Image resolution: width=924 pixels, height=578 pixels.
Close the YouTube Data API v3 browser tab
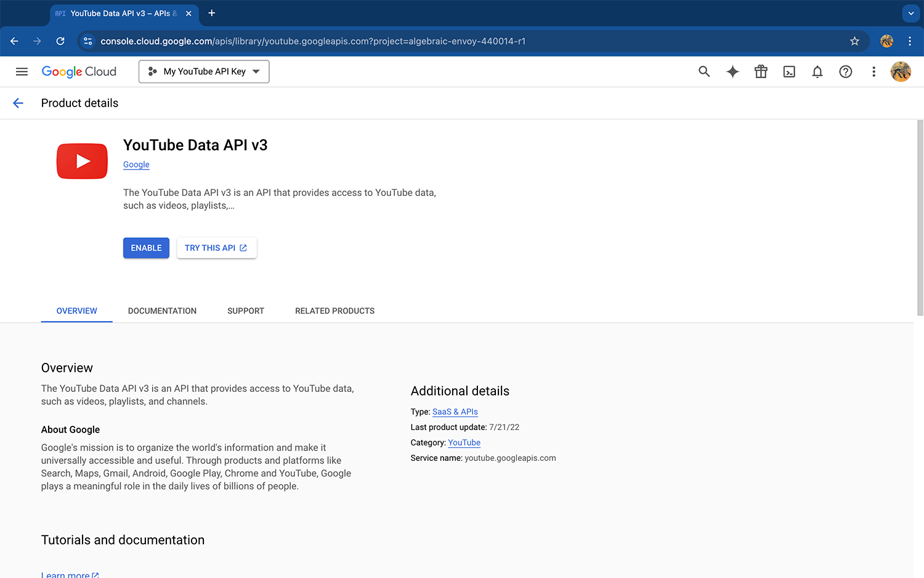[188, 14]
